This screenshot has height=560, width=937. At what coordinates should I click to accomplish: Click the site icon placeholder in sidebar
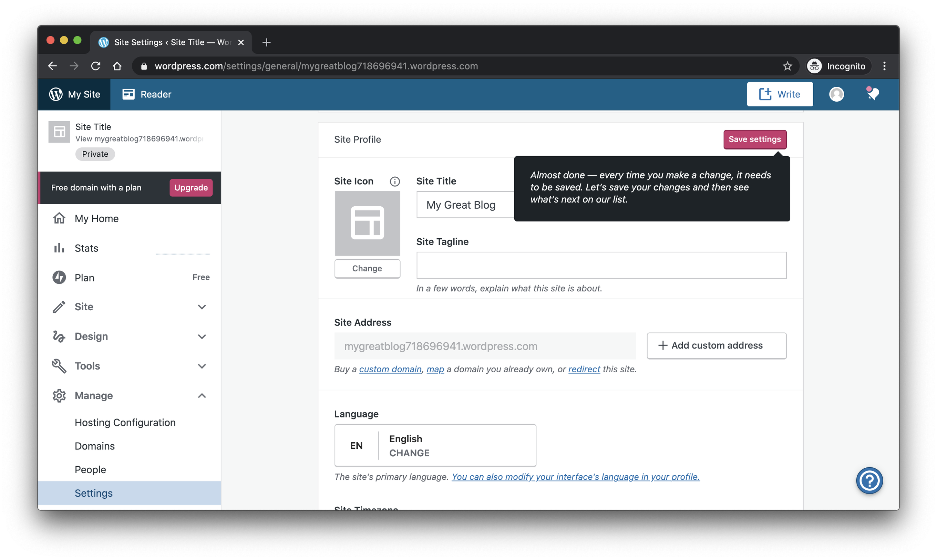point(59,132)
